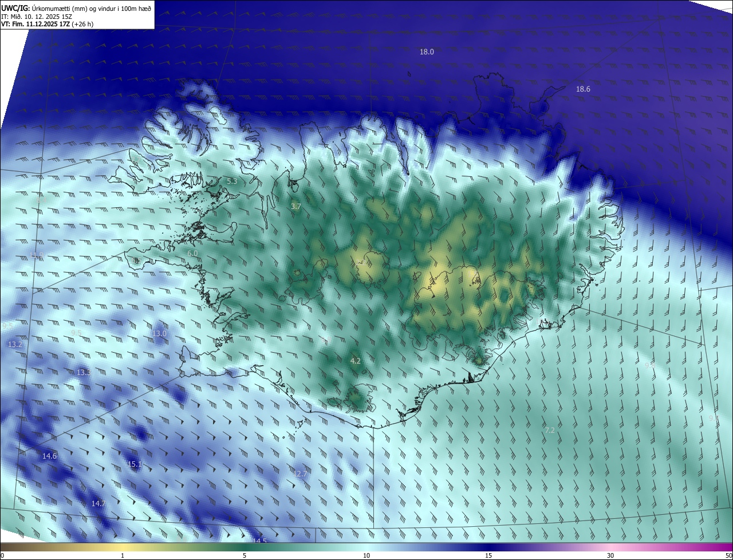Click the color scale tick label 30
733x560 pixels.
(x=610, y=555)
